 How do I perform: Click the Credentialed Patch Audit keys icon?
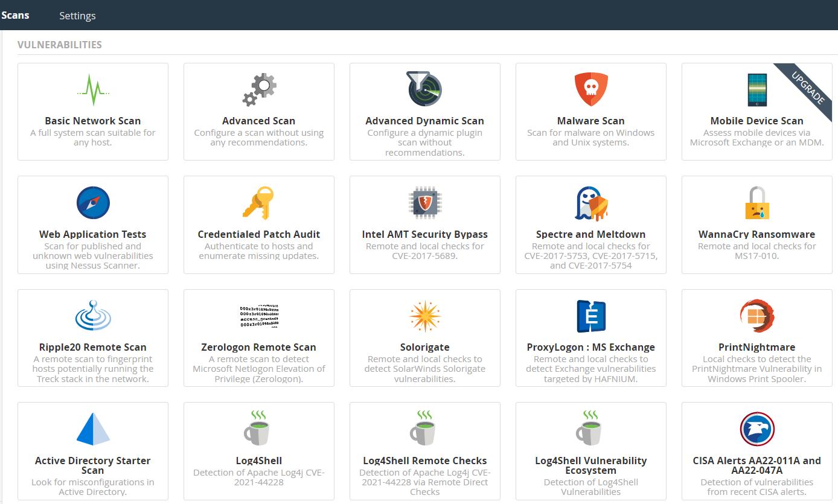(259, 203)
